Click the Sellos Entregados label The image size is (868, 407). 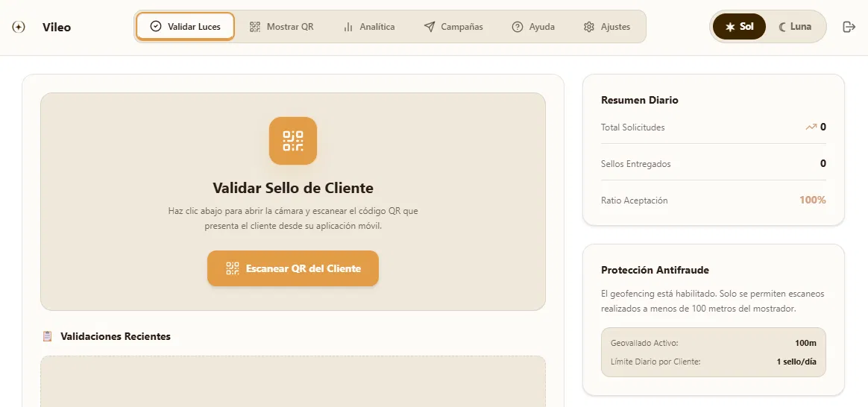[635, 164]
